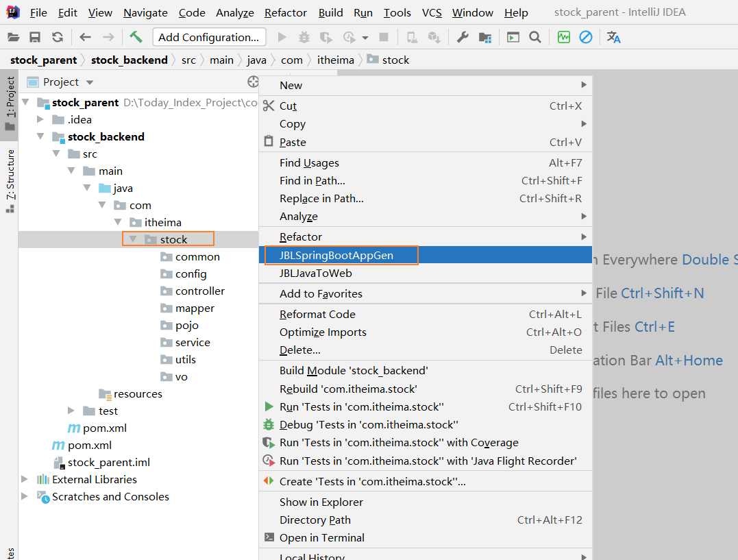
Task: Expand External Libraries node
Action: [25, 479]
